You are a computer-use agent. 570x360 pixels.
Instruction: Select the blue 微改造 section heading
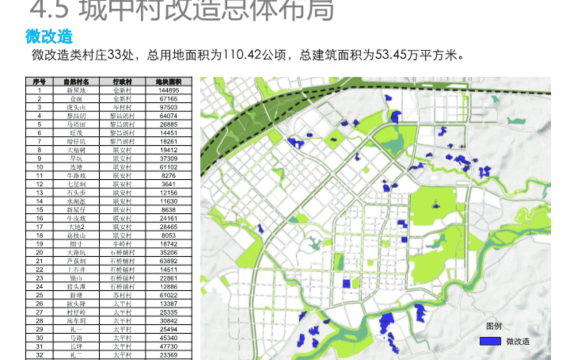coord(49,36)
